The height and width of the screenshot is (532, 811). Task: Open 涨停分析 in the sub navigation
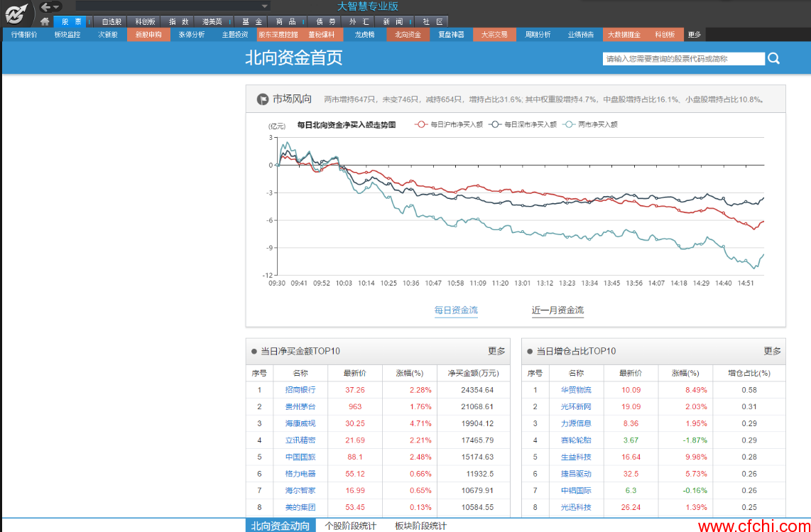[x=191, y=35]
